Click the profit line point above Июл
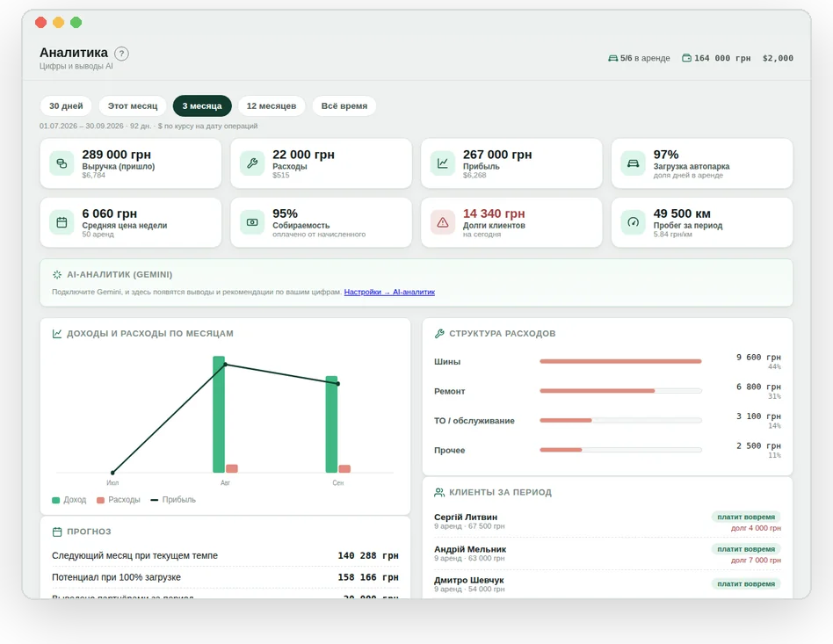The height and width of the screenshot is (644, 833). pos(112,473)
